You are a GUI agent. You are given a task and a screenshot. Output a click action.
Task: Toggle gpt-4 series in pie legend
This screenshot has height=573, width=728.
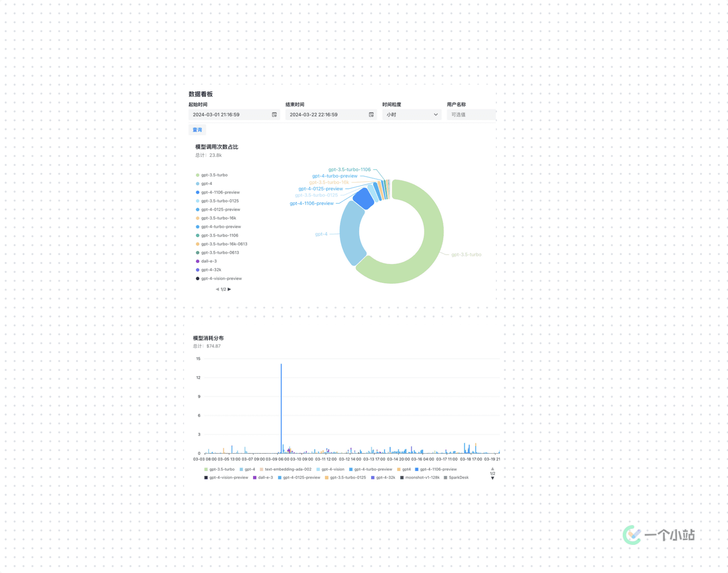click(206, 184)
